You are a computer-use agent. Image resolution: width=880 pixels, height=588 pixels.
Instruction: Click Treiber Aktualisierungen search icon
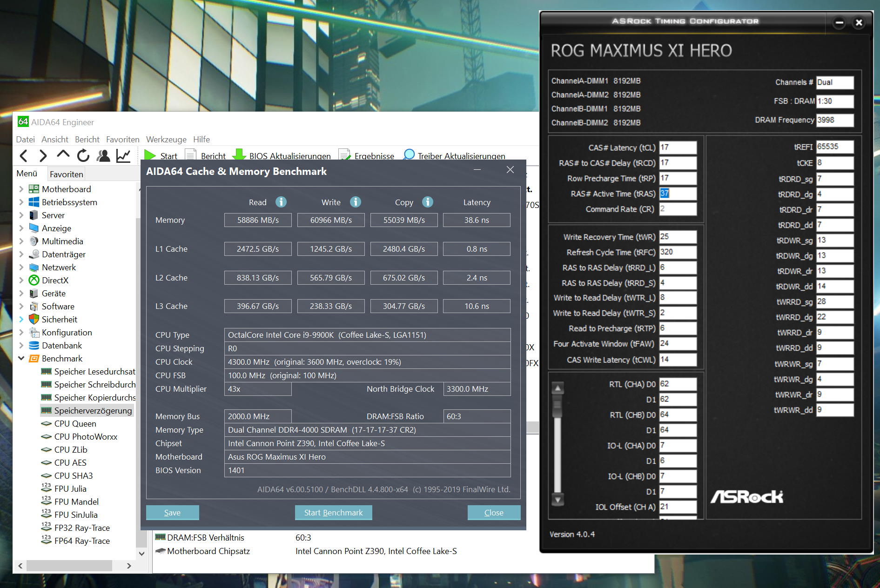[x=409, y=154]
